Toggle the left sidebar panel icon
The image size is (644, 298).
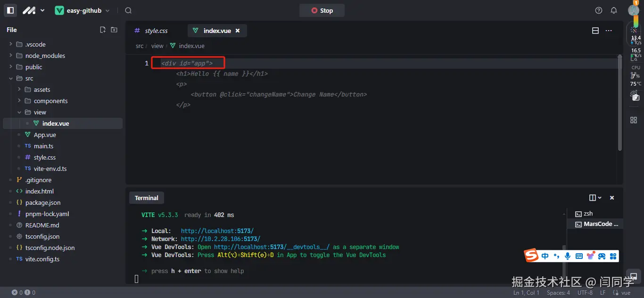[x=10, y=10]
